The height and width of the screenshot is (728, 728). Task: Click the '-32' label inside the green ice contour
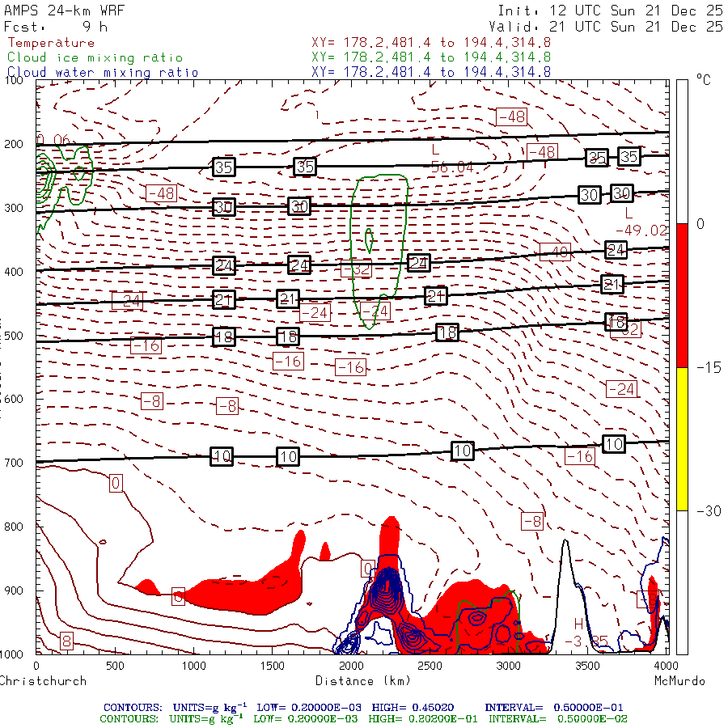pos(357,269)
